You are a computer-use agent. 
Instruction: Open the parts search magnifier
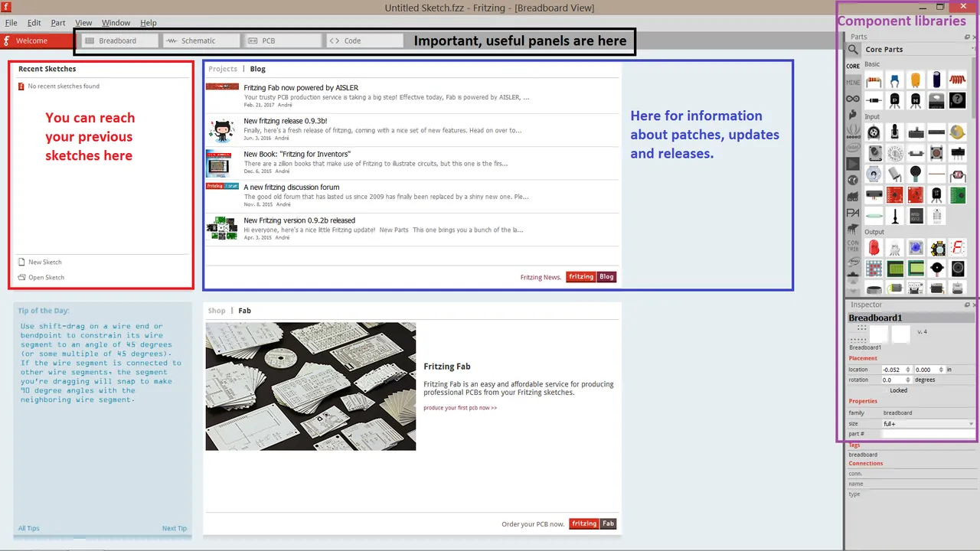click(853, 49)
